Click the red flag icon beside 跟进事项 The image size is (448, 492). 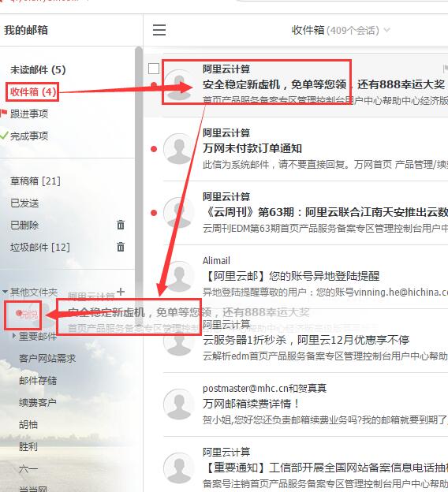3,113
